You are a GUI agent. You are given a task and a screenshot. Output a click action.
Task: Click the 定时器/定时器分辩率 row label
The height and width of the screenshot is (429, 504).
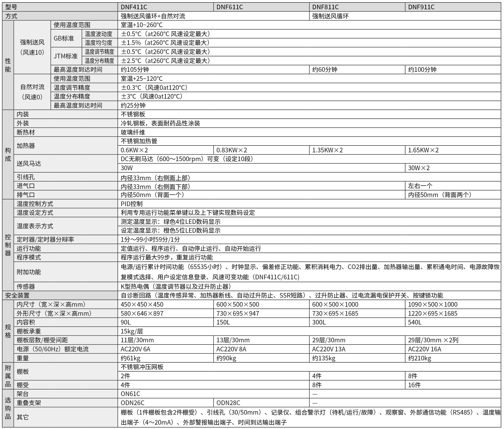click(66, 240)
